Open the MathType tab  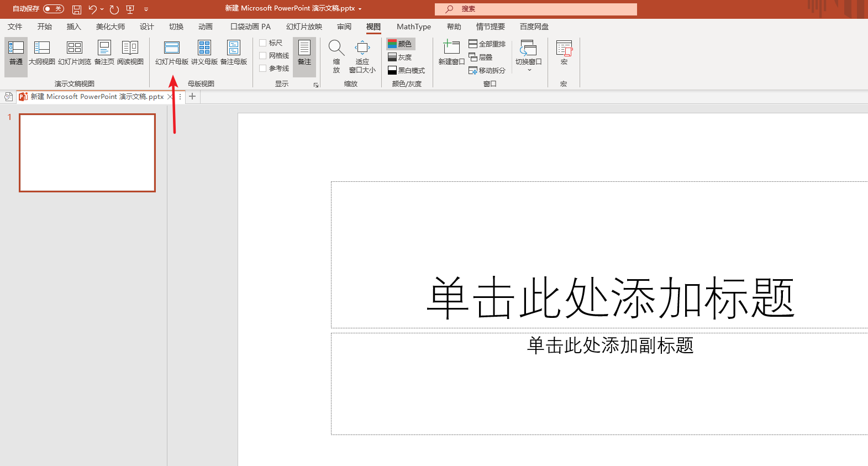(x=414, y=27)
